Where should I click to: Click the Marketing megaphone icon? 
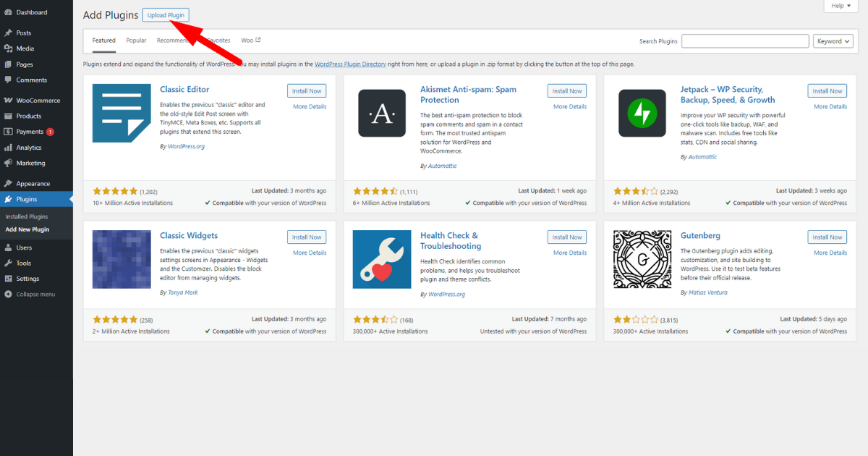coord(8,163)
